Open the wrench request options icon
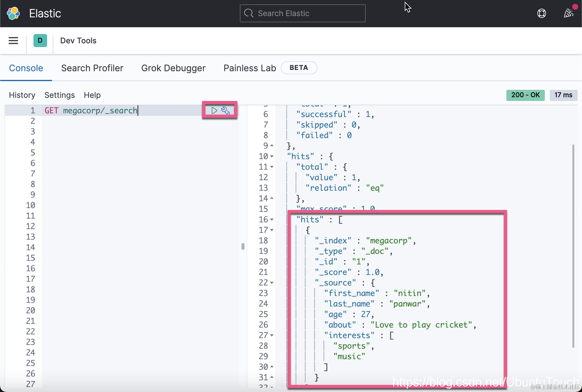This screenshot has height=392, width=582. pos(226,110)
